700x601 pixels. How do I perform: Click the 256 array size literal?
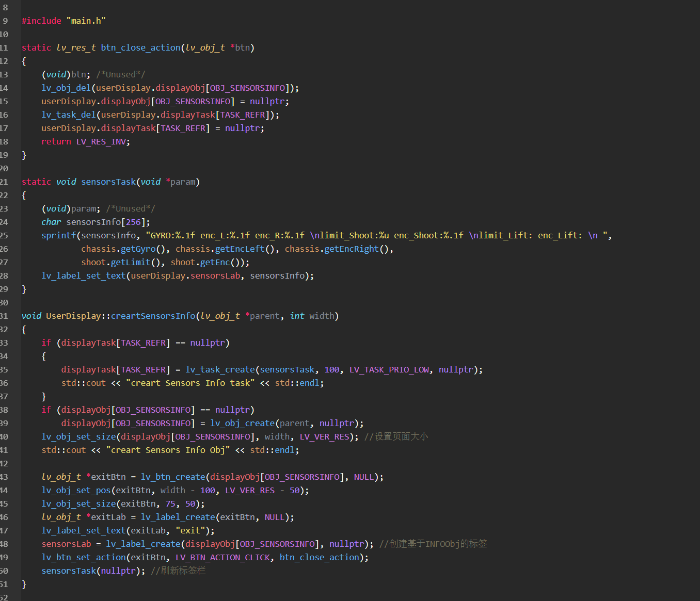click(133, 222)
